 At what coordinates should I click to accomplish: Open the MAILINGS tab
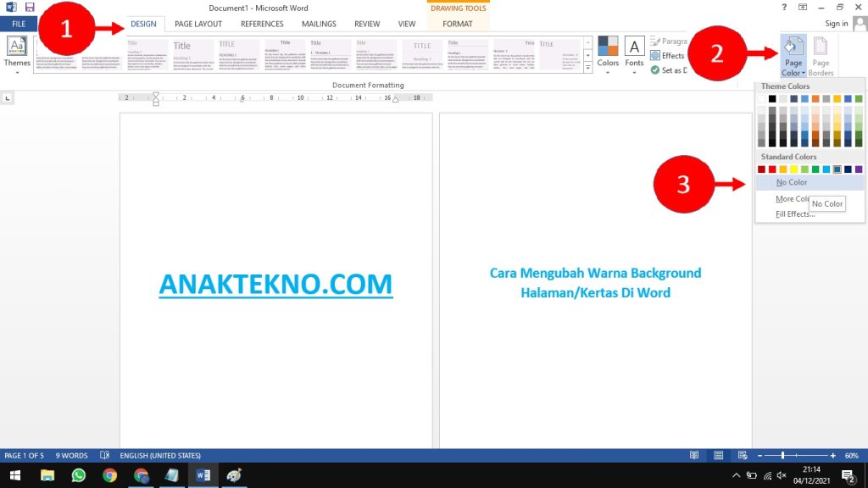[319, 24]
